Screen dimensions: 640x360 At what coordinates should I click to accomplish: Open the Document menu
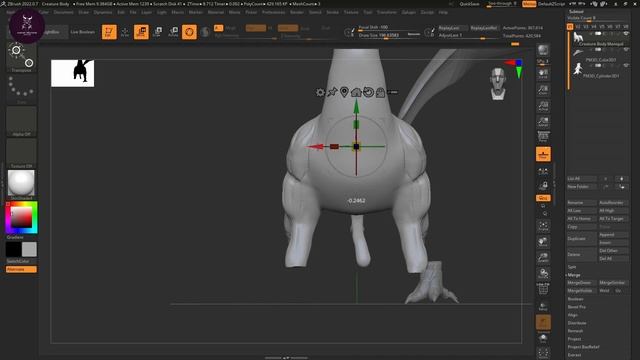64,12
